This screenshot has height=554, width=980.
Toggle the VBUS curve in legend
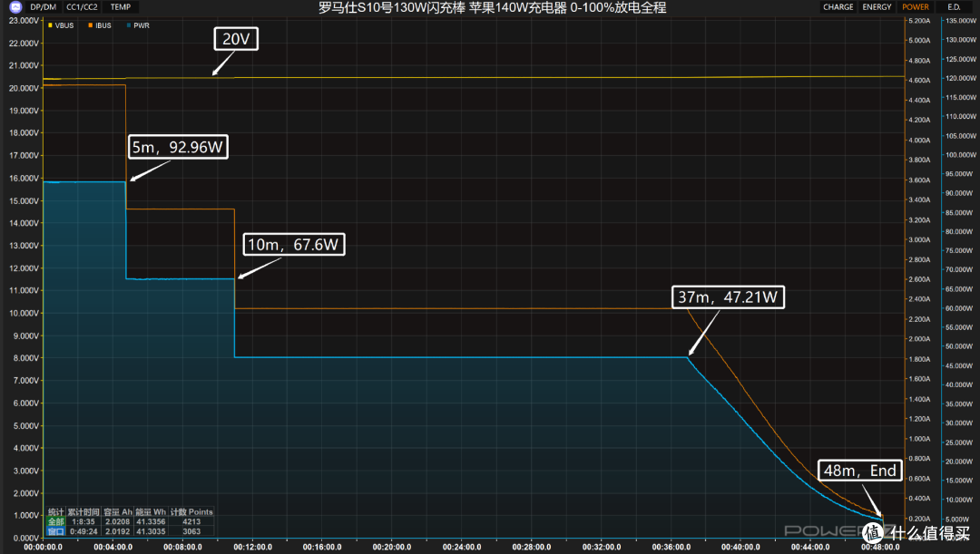point(62,25)
